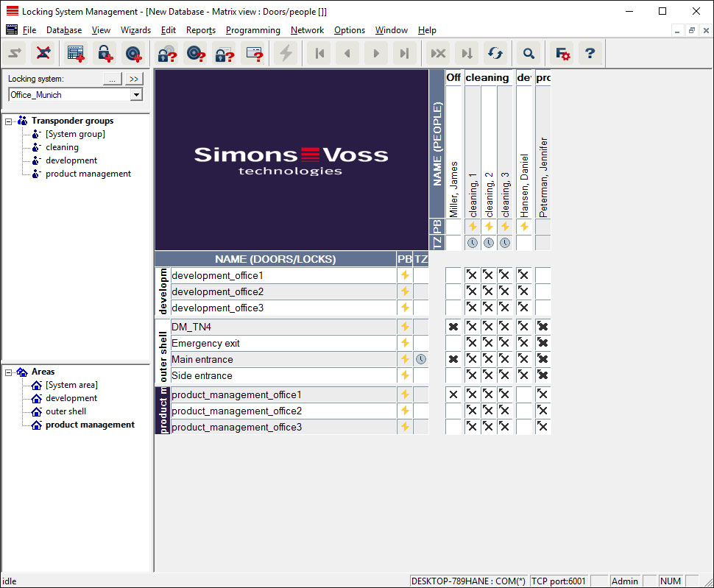Collapse the Areas tree node

[x=9, y=372]
